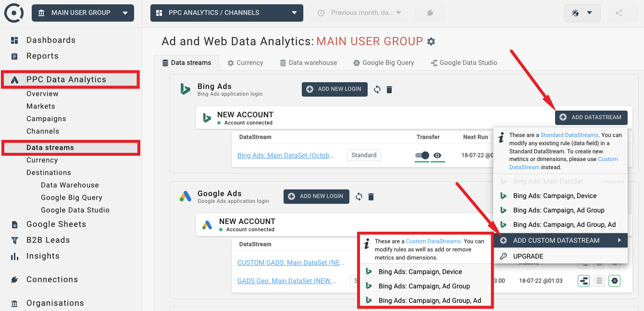Image resolution: width=644 pixels, height=311 pixels.
Task: Click the Google Sheets icon in sidebar
Action: [14, 224]
